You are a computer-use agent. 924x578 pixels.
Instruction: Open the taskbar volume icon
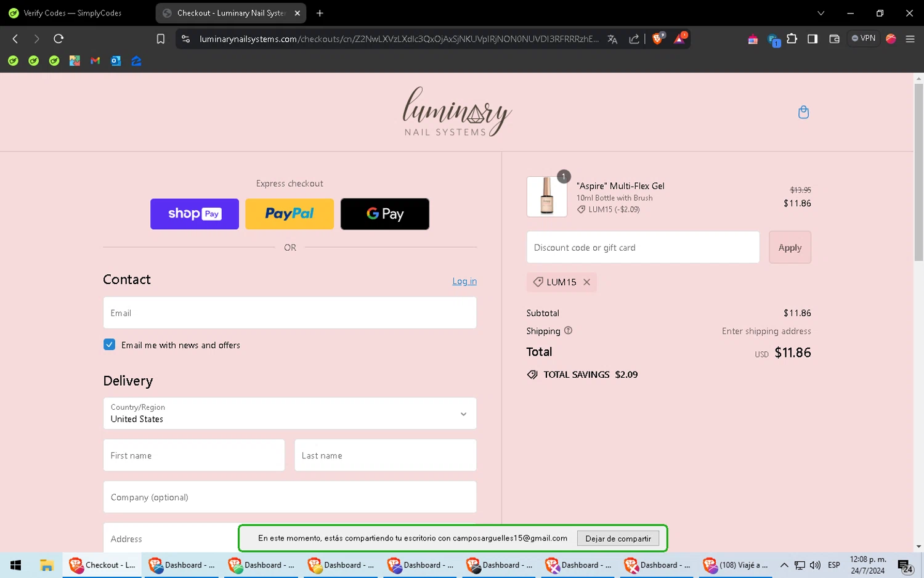[815, 565]
